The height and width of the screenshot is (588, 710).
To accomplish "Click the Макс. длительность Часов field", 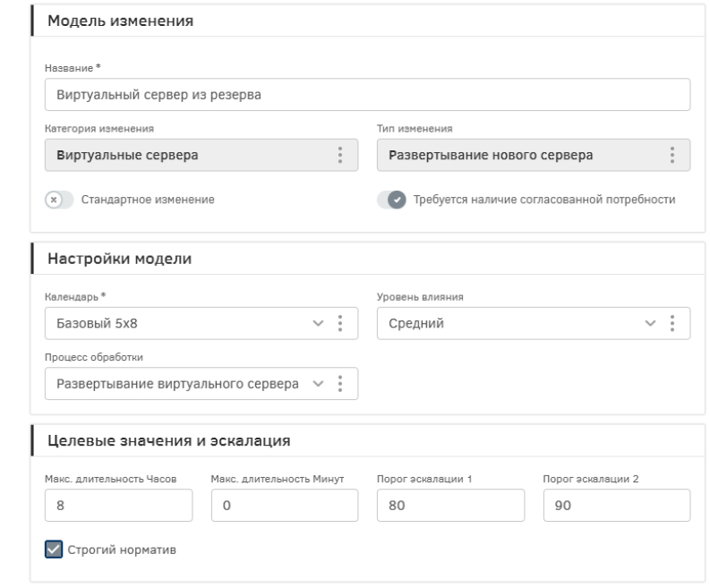I will [x=118, y=506].
